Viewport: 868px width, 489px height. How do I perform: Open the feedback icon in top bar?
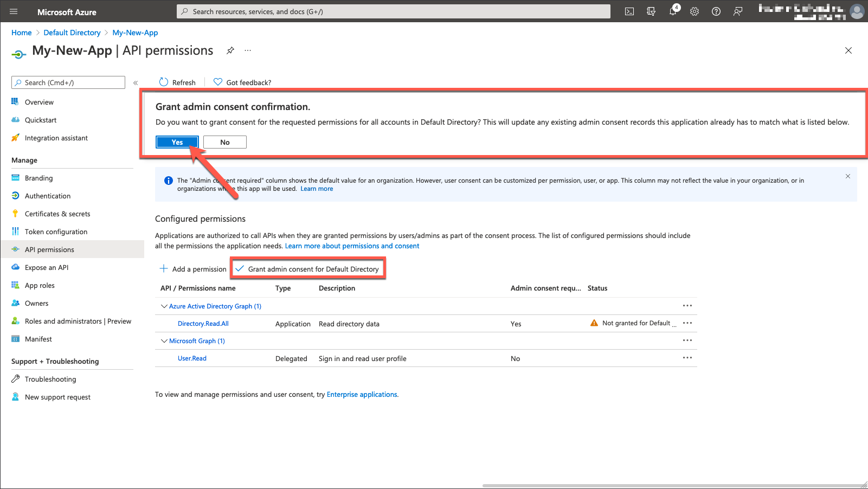(x=738, y=11)
